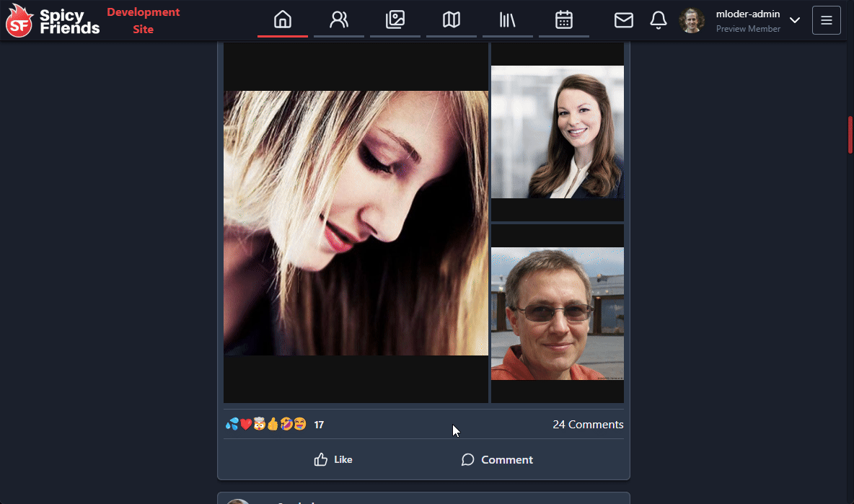Open the map icon in navbar

pyautogui.click(x=452, y=20)
